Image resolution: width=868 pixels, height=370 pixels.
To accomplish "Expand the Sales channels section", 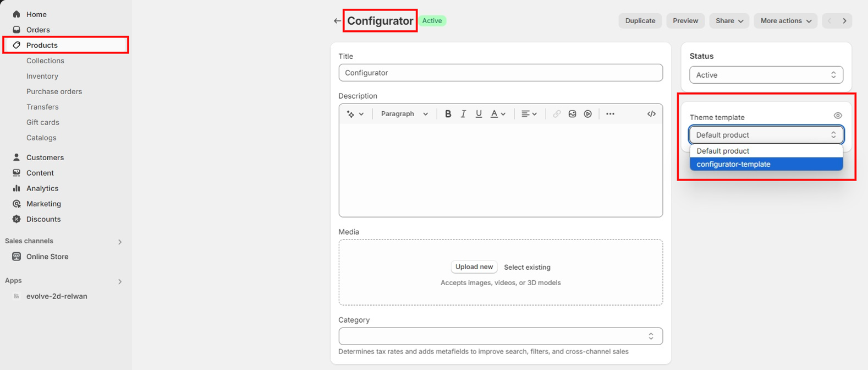I will [x=120, y=242].
